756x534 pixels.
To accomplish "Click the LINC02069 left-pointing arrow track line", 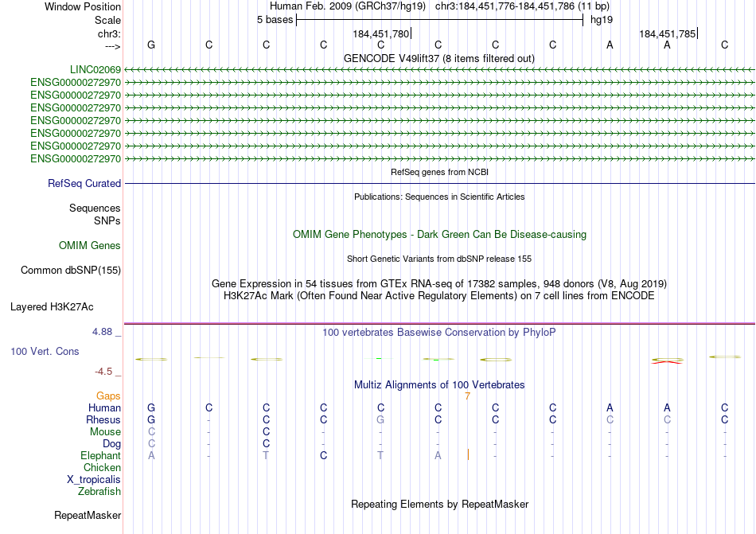I will click(x=439, y=70).
